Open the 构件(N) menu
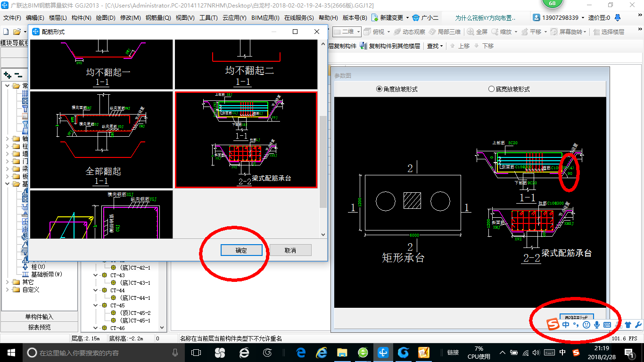 81,18
